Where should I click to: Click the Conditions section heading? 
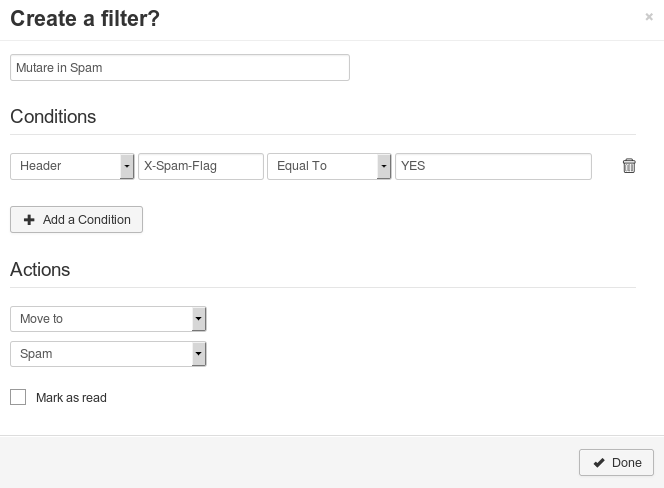53,117
